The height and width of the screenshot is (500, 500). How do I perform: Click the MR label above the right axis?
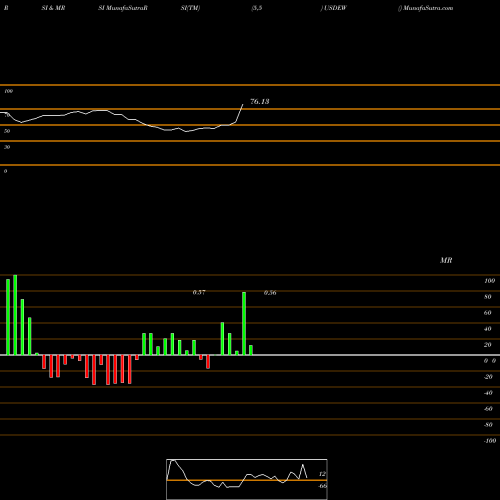pos(446,260)
